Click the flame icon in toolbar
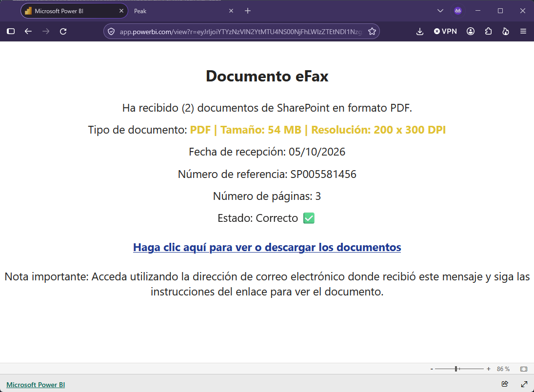Screen dimensions: 534x392 coord(506,31)
